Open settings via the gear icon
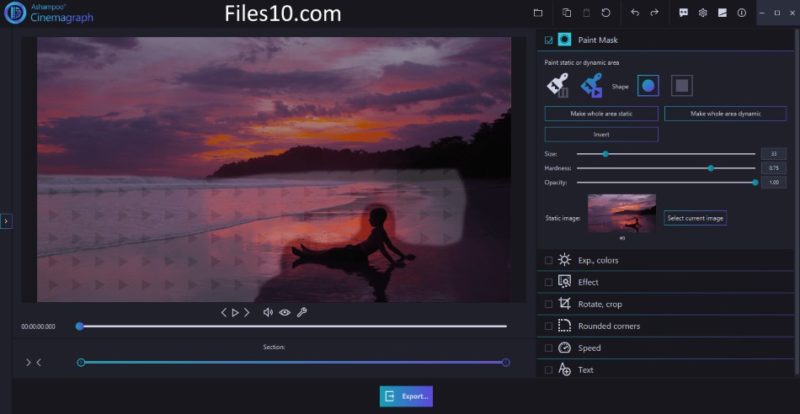 (703, 13)
